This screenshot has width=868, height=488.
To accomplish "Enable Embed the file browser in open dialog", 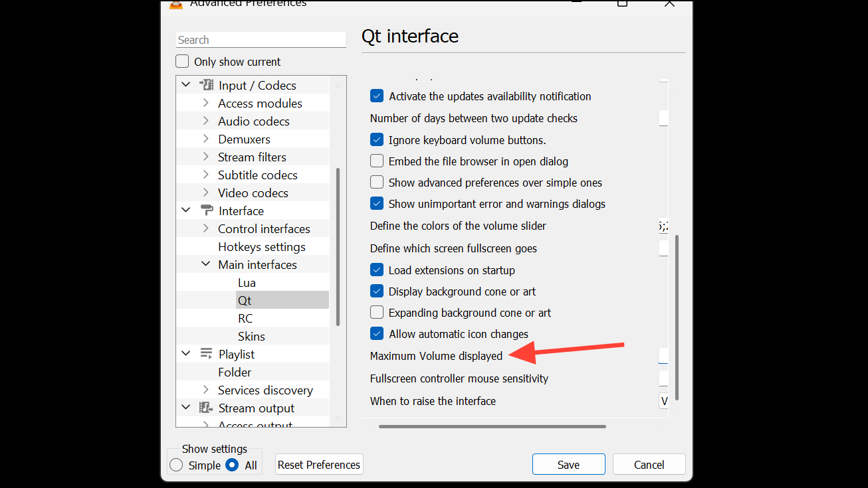I will [x=377, y=161].
